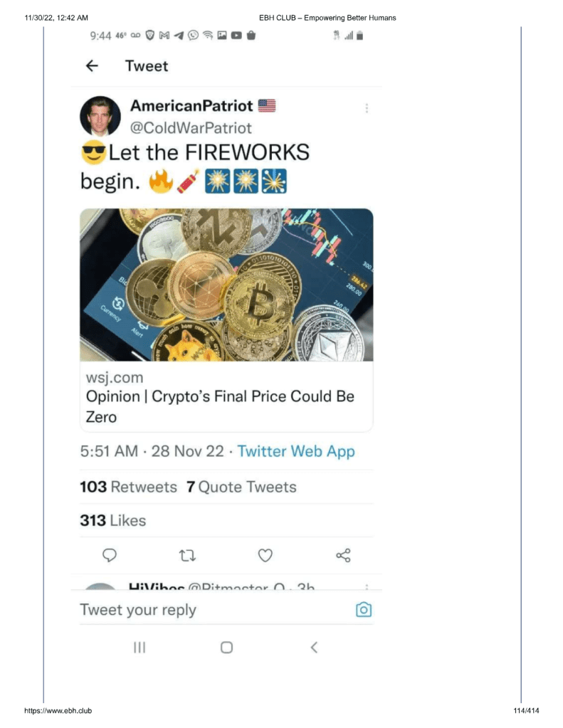
Task: Tap Android back navigation chevron
Action: tap(314, 647)
